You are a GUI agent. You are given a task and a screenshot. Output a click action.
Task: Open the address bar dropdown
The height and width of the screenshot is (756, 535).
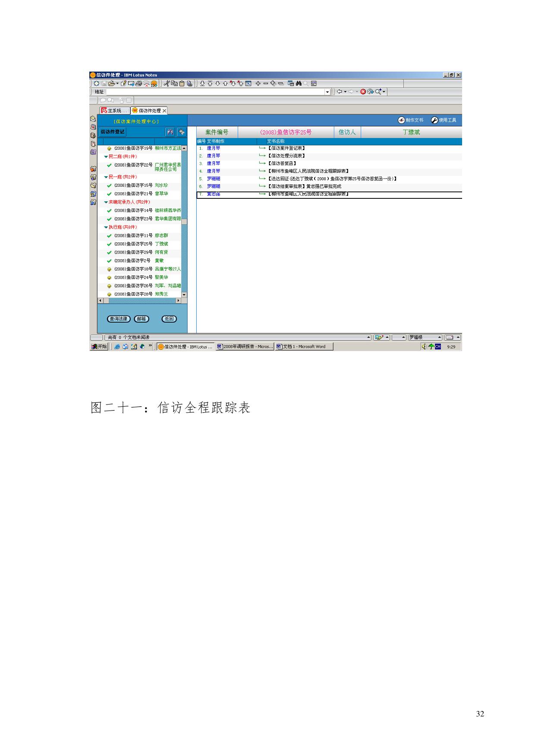point(327,91)
